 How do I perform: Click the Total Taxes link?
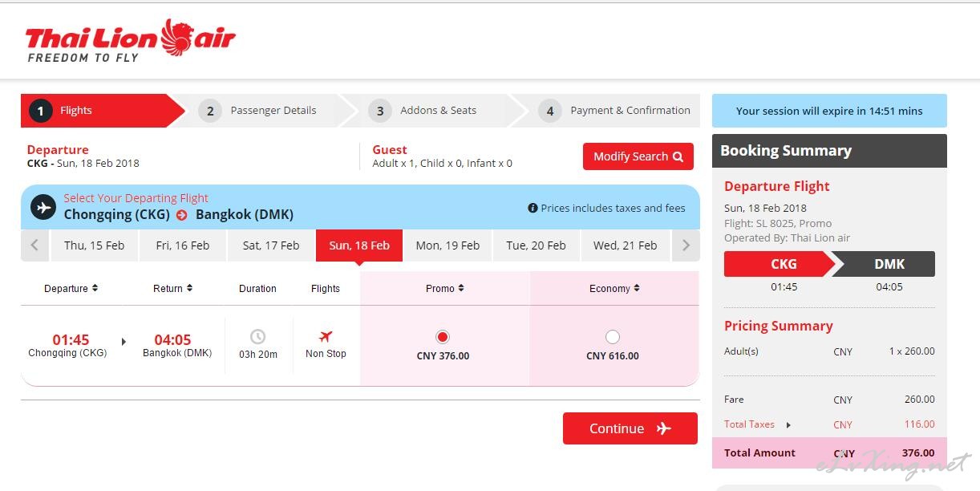pos(749,424)
